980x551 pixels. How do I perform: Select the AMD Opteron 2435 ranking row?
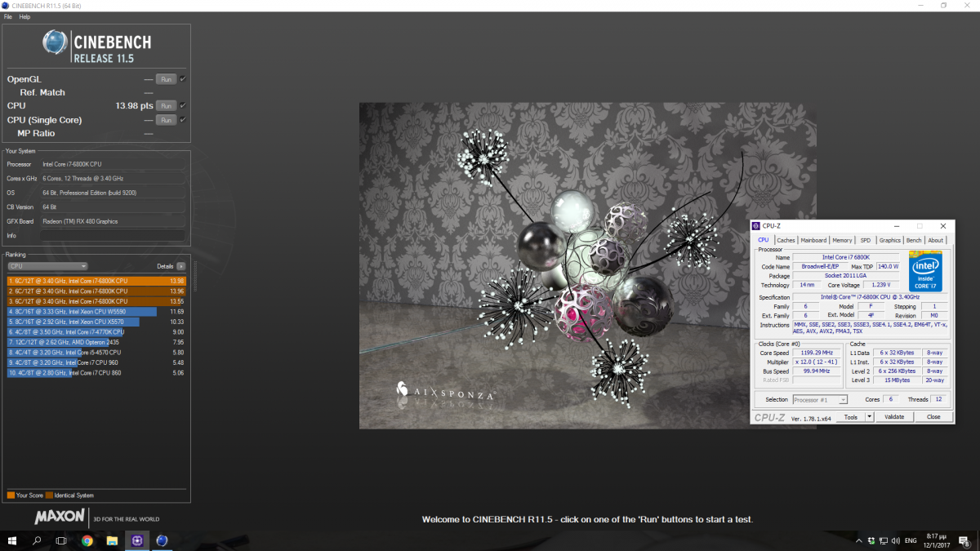point(96,342)
